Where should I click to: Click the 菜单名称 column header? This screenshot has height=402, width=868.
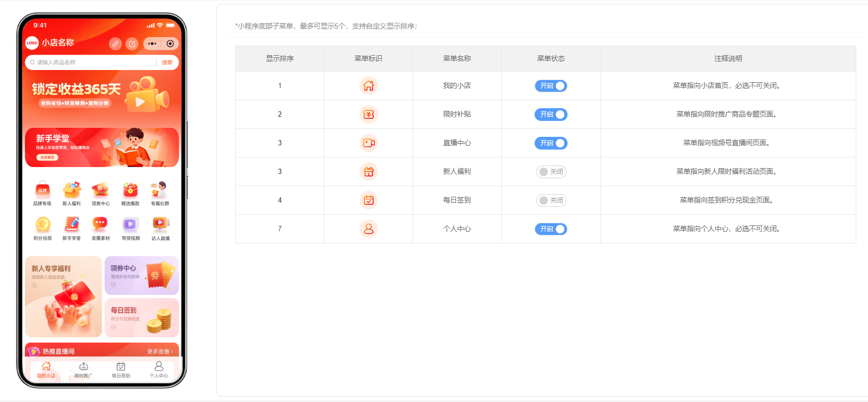click(x=457, y=58)
